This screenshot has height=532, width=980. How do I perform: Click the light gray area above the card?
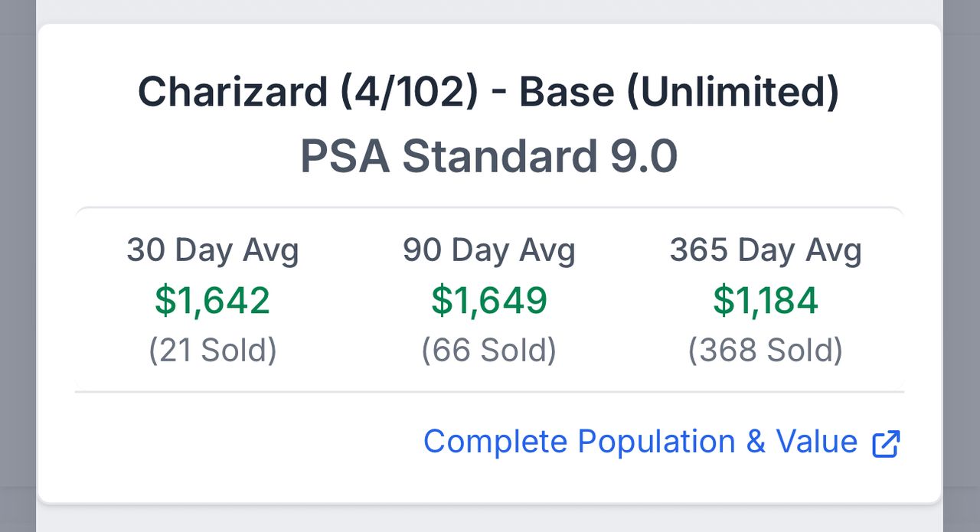[x=490, y=11]
